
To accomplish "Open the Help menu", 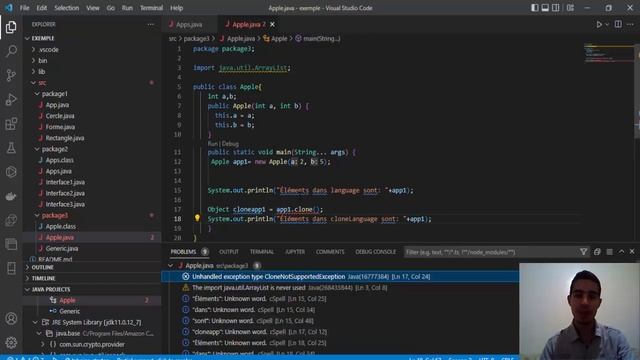I will pos(176,8).
